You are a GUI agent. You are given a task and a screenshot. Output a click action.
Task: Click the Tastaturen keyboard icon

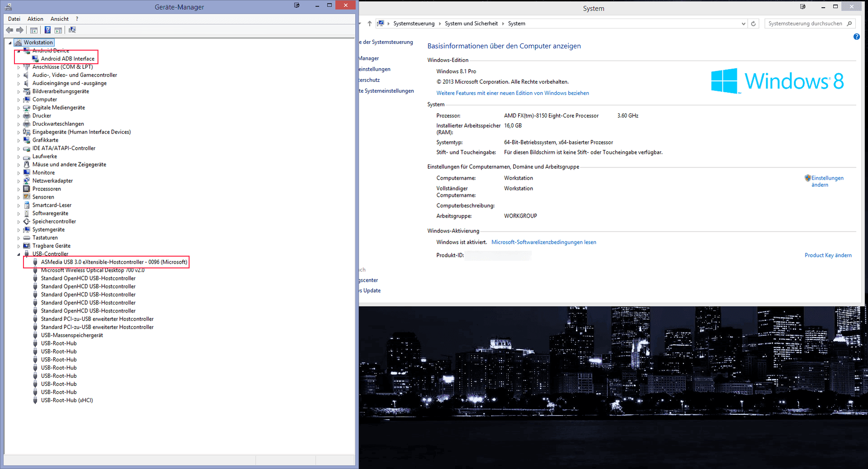click(x=27, y=238)
